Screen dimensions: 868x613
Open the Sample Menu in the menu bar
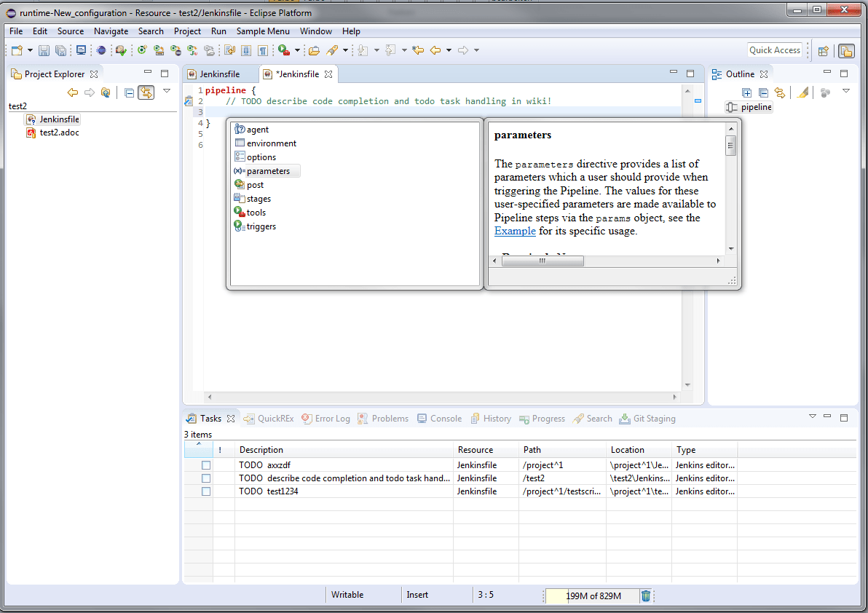coord(264,31)
